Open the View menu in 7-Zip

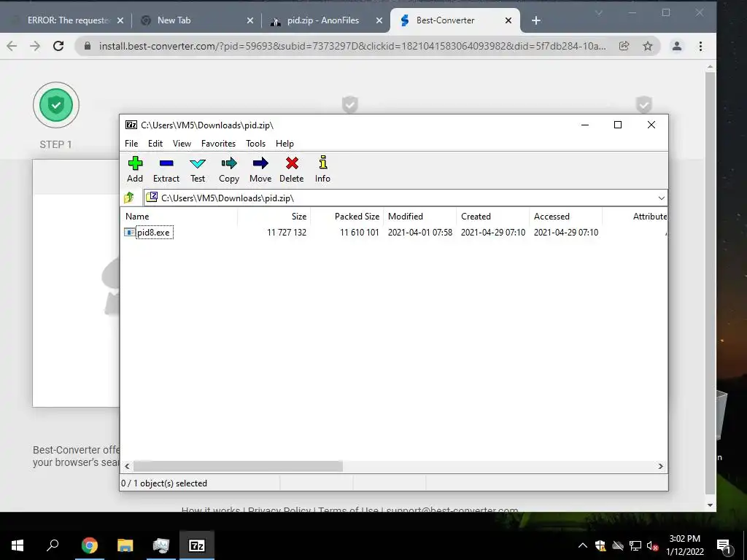(182, 144)
